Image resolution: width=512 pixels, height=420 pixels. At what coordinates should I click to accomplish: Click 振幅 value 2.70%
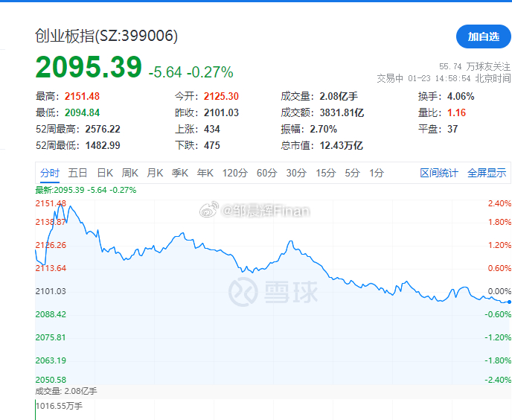[323, 129]
